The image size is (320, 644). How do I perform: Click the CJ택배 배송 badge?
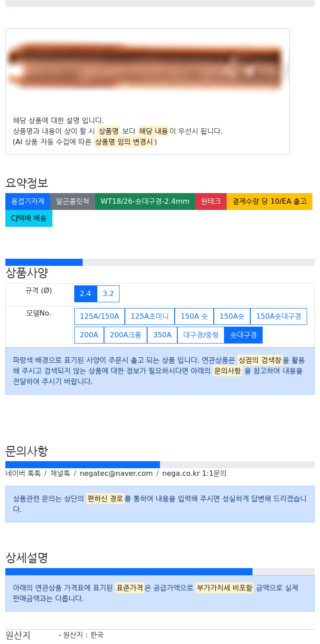(29, 218)
